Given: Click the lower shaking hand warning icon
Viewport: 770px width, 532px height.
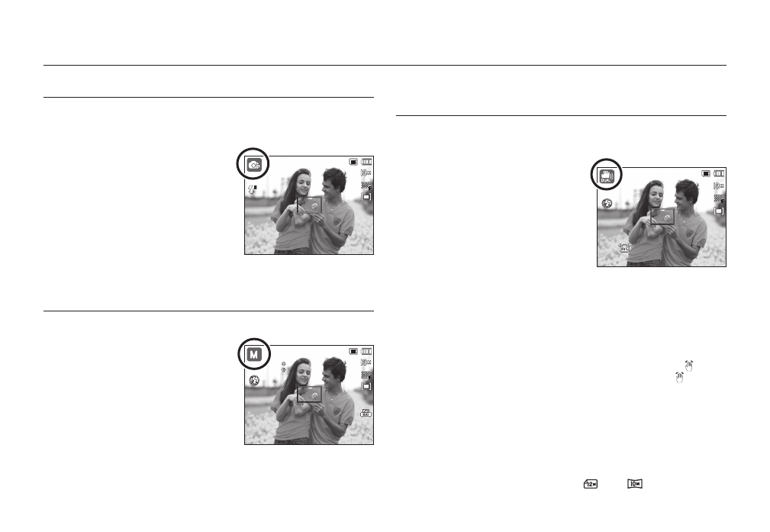Looking at the screenshot, I should 680,377.
